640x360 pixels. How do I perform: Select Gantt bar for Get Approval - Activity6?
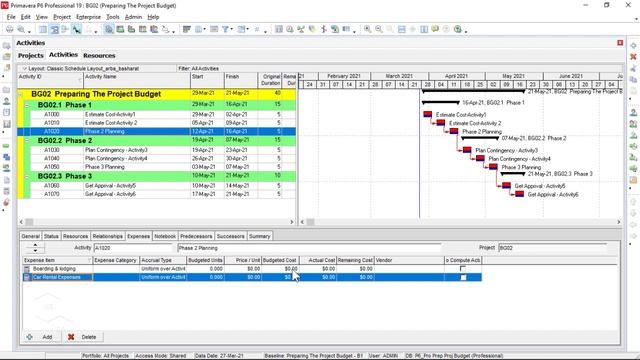click(x=519, y=194)
